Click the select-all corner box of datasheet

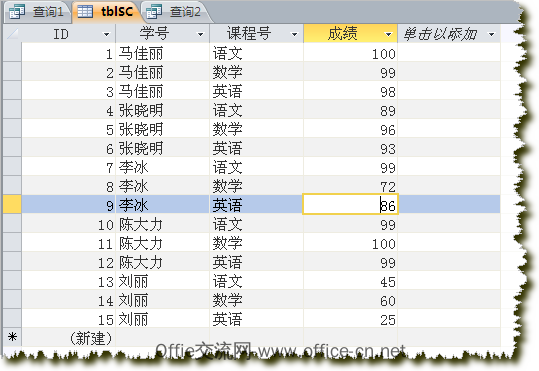12,34
